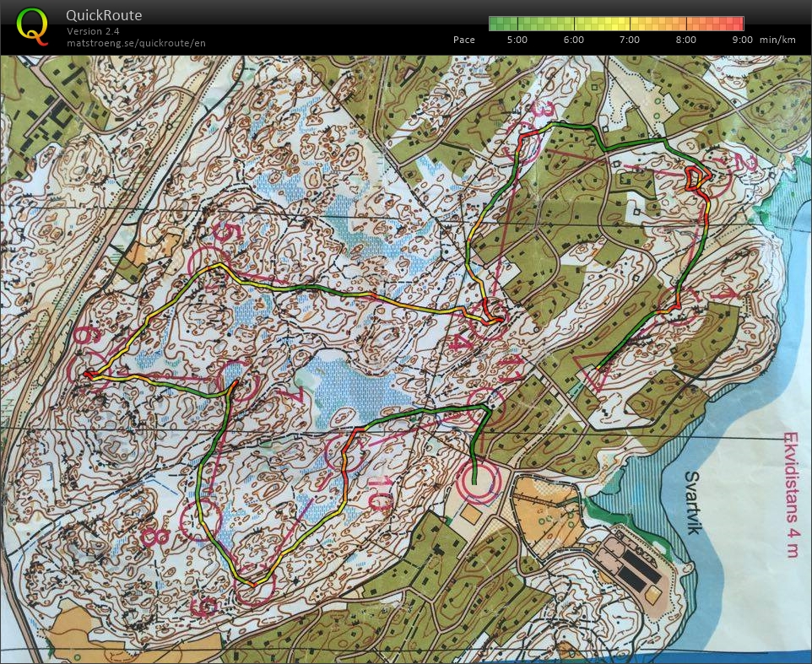Click the Pace legend label
The image size is (812, 664).
463,40
